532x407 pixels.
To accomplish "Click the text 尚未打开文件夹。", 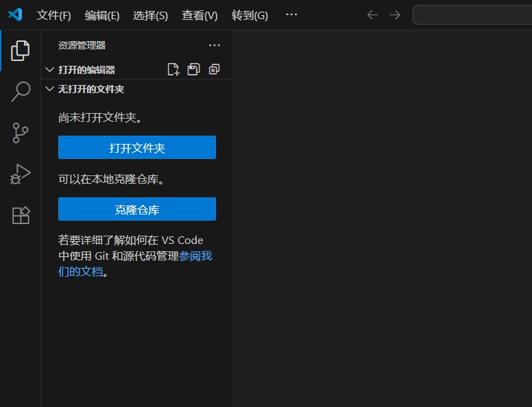I will point(100,118).
